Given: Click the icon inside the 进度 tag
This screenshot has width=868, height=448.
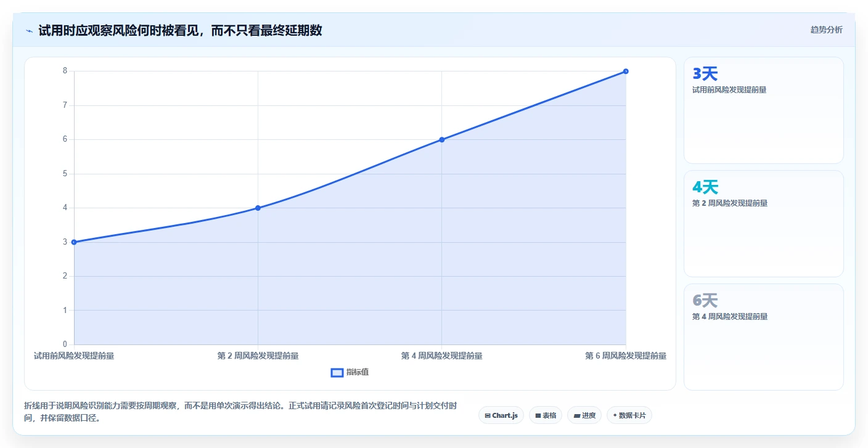Looking at the screenshot, I should [x=577, y=416].
